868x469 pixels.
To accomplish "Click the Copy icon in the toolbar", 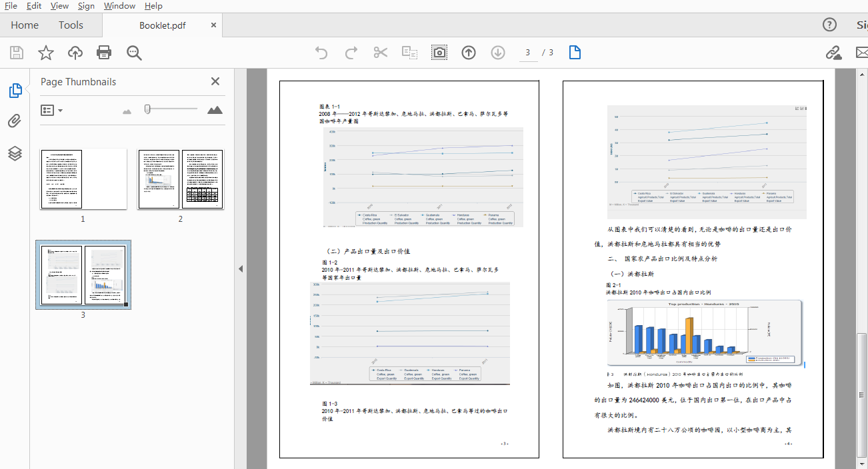I will click(409, 53).
